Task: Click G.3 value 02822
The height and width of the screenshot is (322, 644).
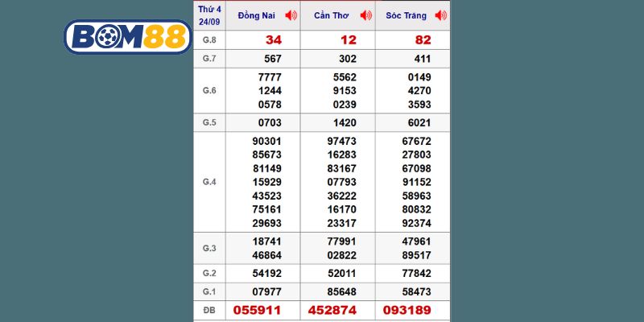Action: tap(341, 255)
